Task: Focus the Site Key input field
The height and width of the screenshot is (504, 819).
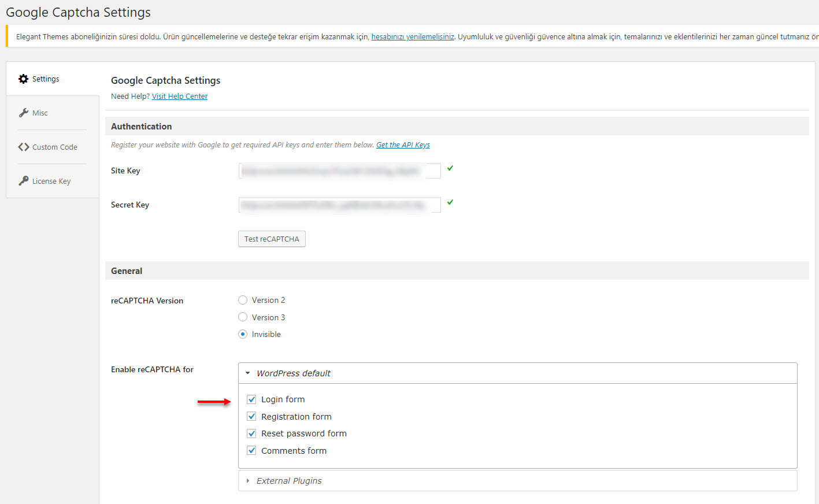Action: click(339, 171)
